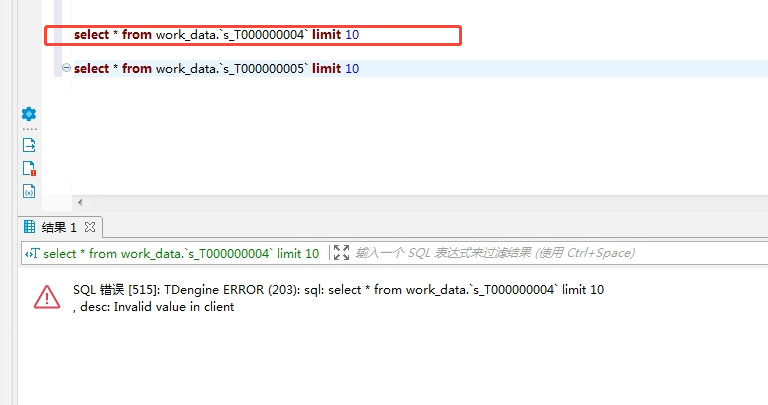Screen dimensions: 768x405
Task: Open the execution log icon with red badge
Action: click(x=29, y=168)
